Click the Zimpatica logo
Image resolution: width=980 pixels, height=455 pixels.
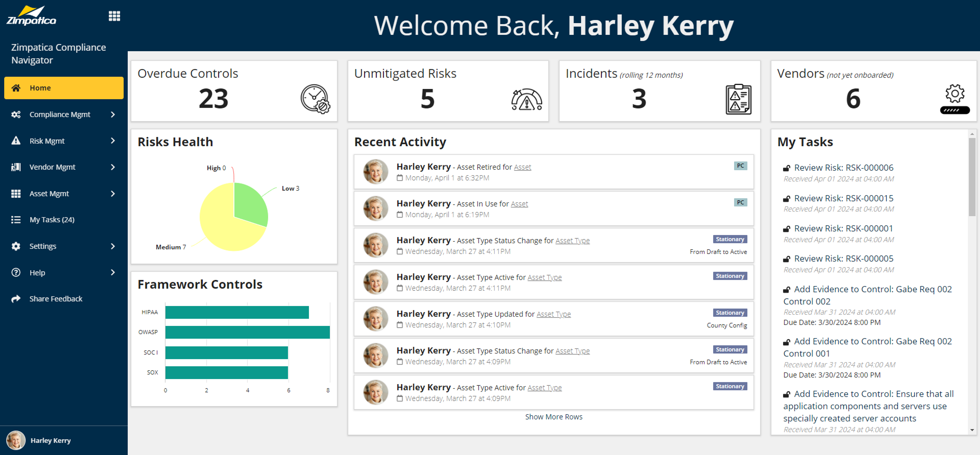point(31,16)
